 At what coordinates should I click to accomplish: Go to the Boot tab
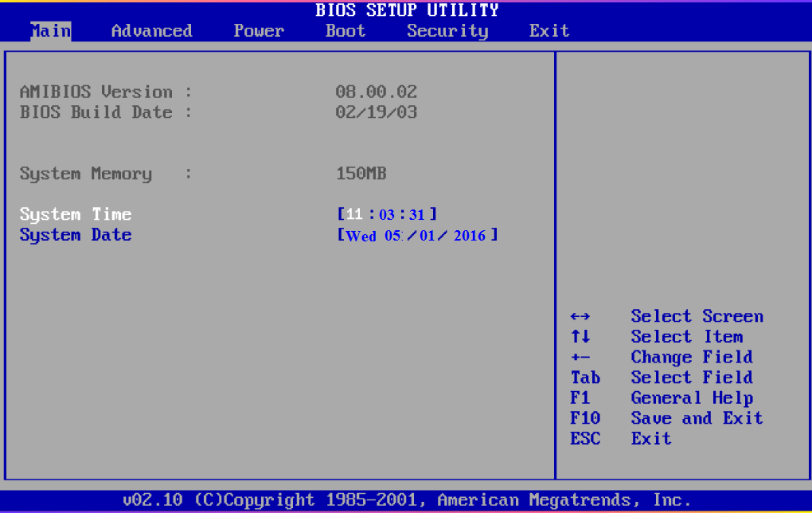[345, 31]
